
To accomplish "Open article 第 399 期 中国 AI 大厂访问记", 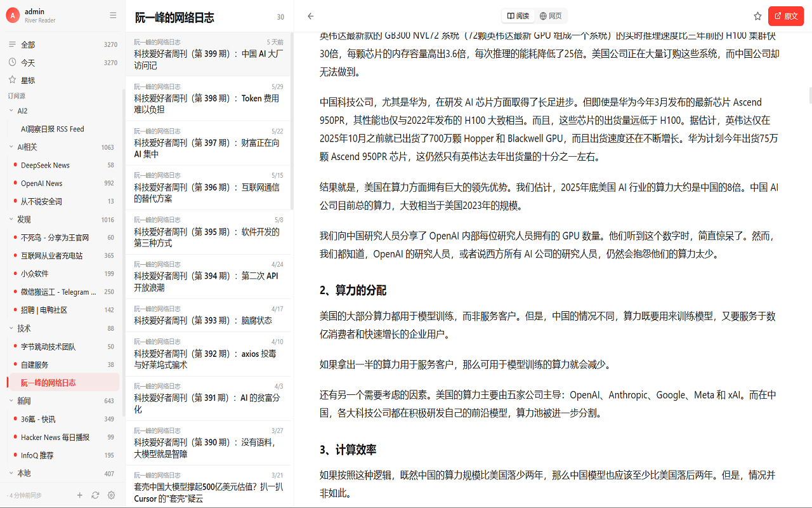I will (x=208, y=54).
